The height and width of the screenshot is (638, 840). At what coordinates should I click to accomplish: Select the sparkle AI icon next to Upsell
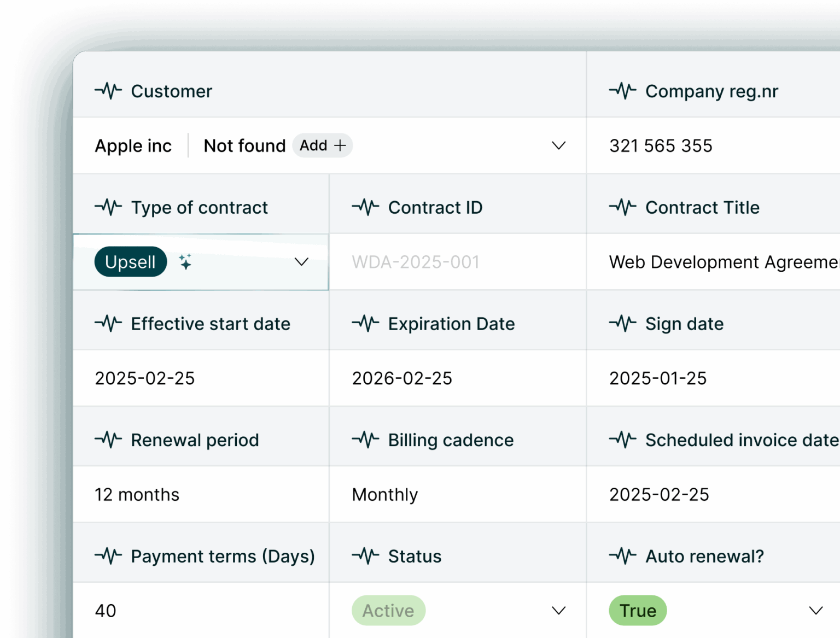coord(186,262)
